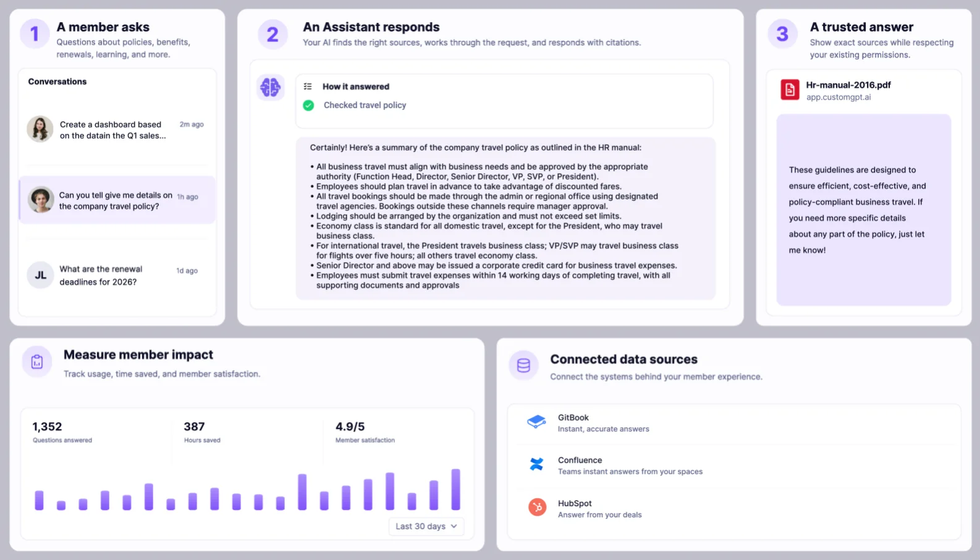Click the 387 Hours saved stat
Viewport: 980px width, 560px height.
pyautogui.click(x=202, y=432)
